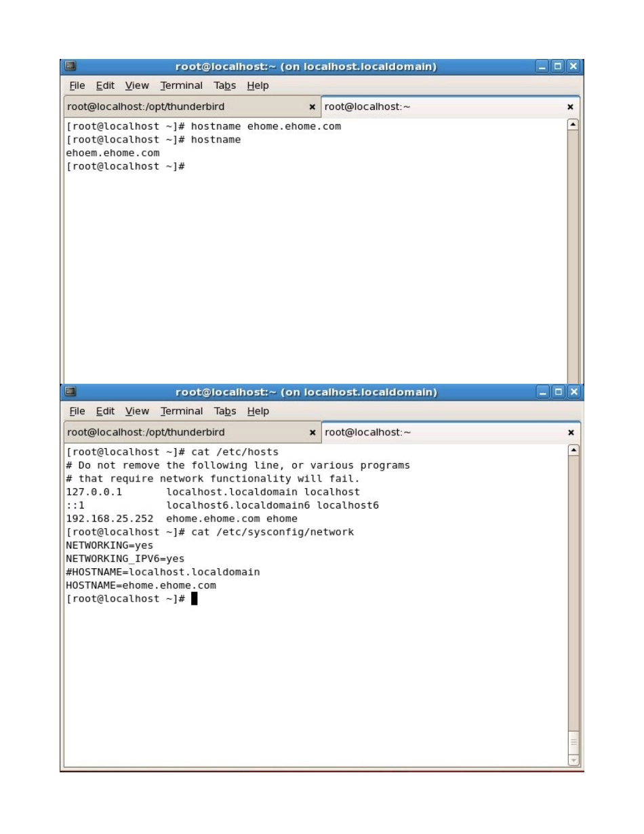Viewport: 644px width, 834px height.
Task: Click '192.168.25.252 ehome.ehome.com ehome' line
Action: click(x=182, y=519)
